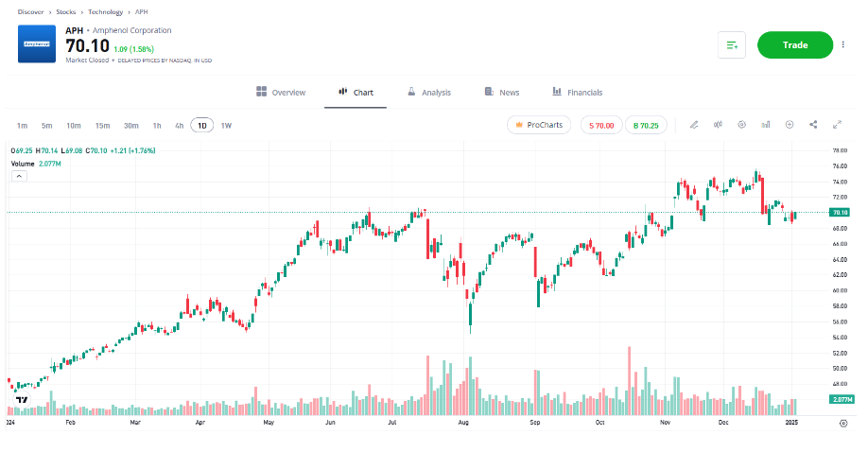The height and width of the screenshot is (452, 868).
Task: Open the three-dot more options menu
Action: coord(843,44)
